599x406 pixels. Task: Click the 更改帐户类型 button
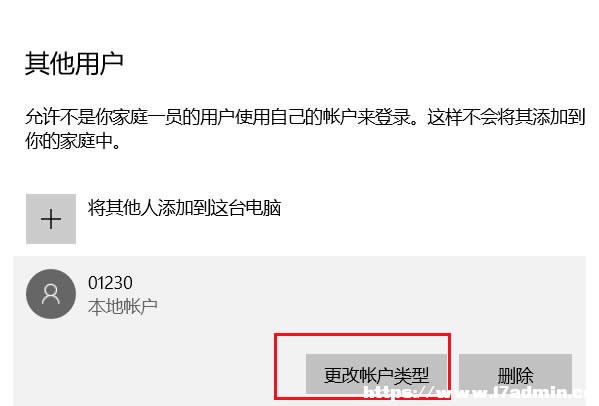pos(376,374)
